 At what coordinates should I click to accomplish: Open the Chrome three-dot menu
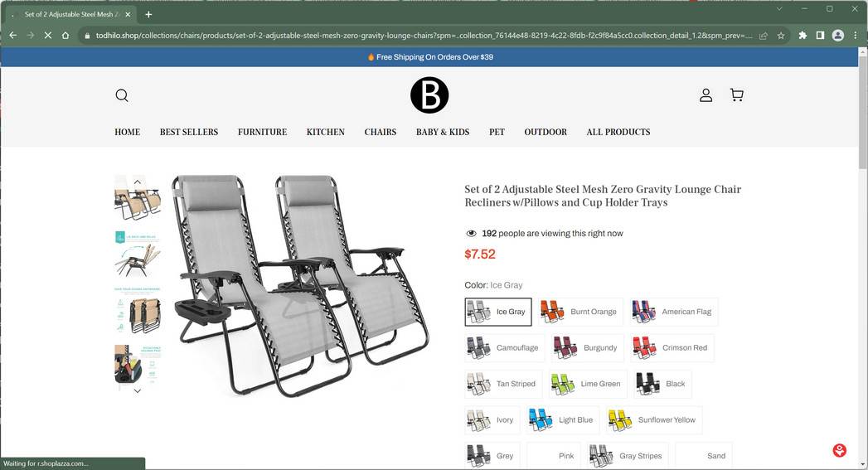(x=856, y=36)
